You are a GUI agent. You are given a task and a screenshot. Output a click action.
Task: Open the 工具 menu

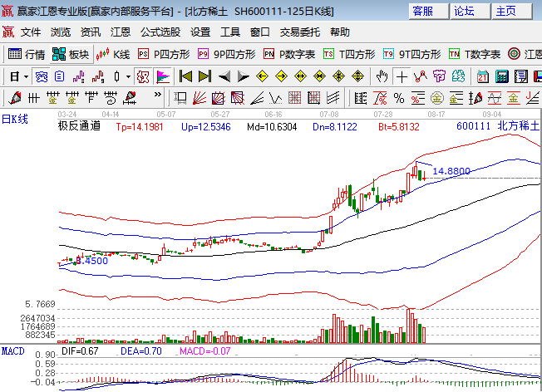(x=230, y=32)
